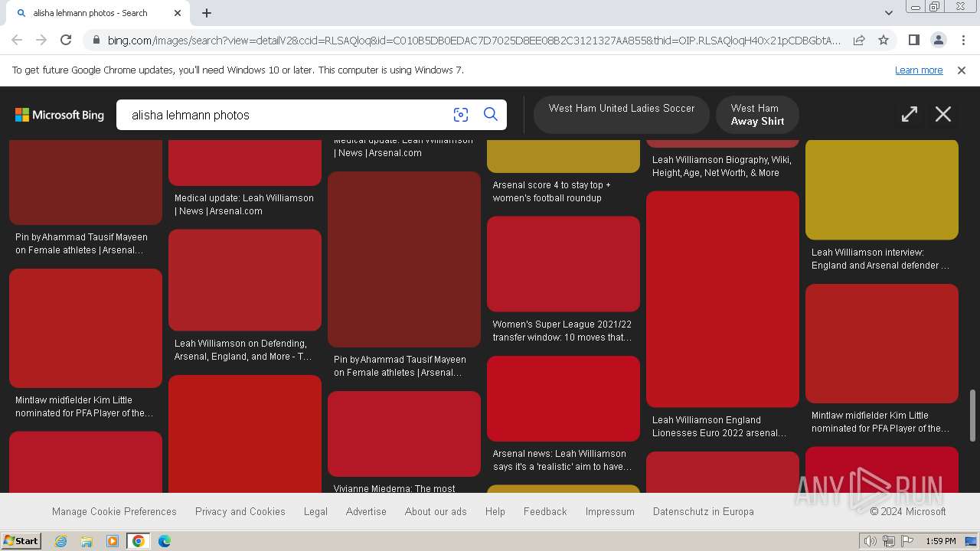The image size is (980, 551).
Task: Open Microsoft Edge from taskbar
Action: [x=165, y=541]
